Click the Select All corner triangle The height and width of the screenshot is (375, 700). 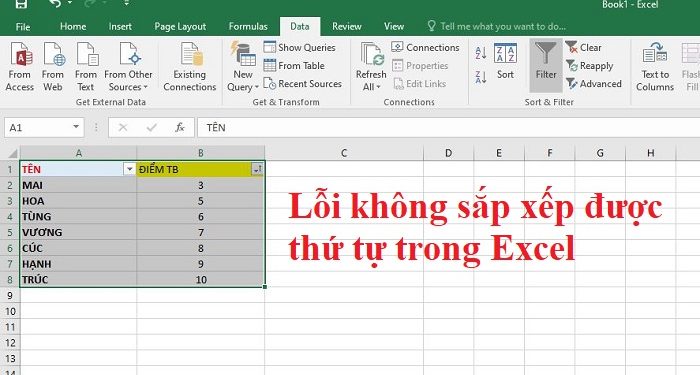click(12, 153)
